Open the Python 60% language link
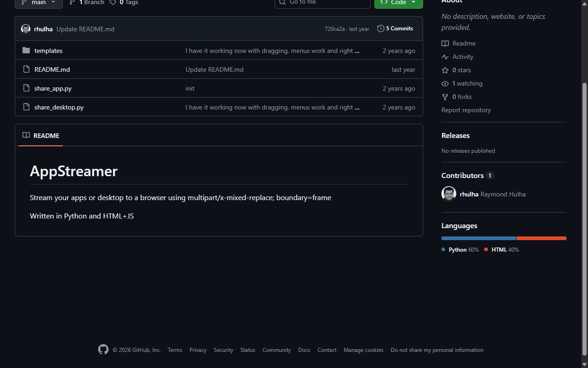This screenshot has height=368, width=588. (460, 250)
